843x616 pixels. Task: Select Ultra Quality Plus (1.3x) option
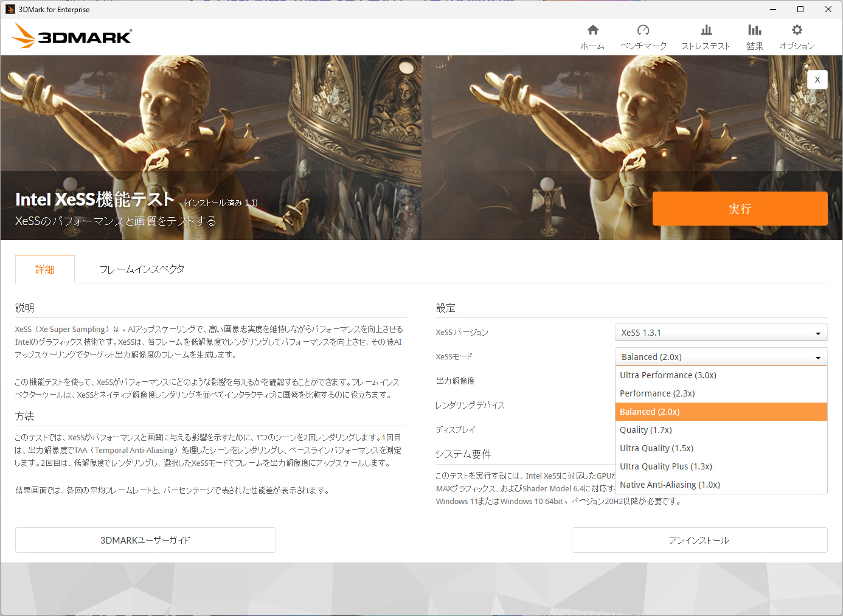721,466
